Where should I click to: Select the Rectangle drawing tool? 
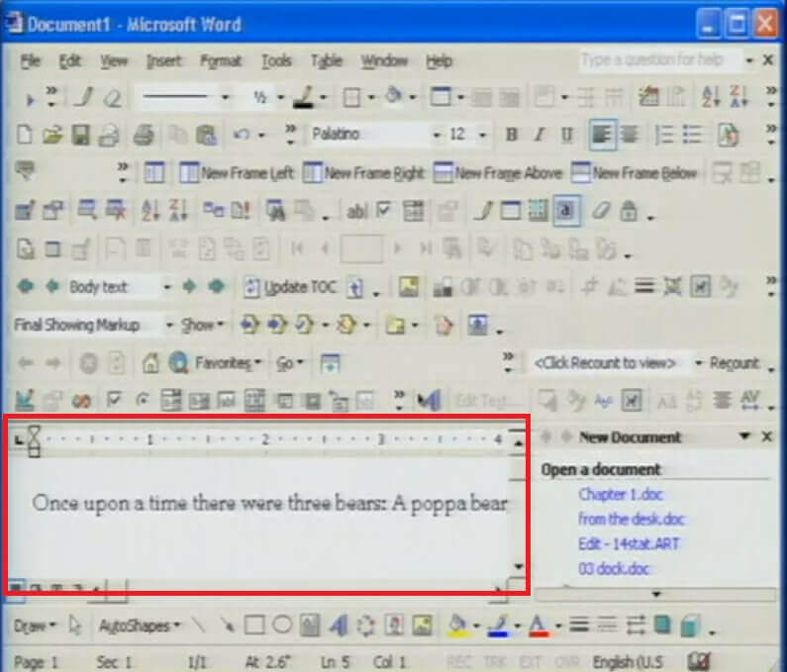(x=254, y=625)
